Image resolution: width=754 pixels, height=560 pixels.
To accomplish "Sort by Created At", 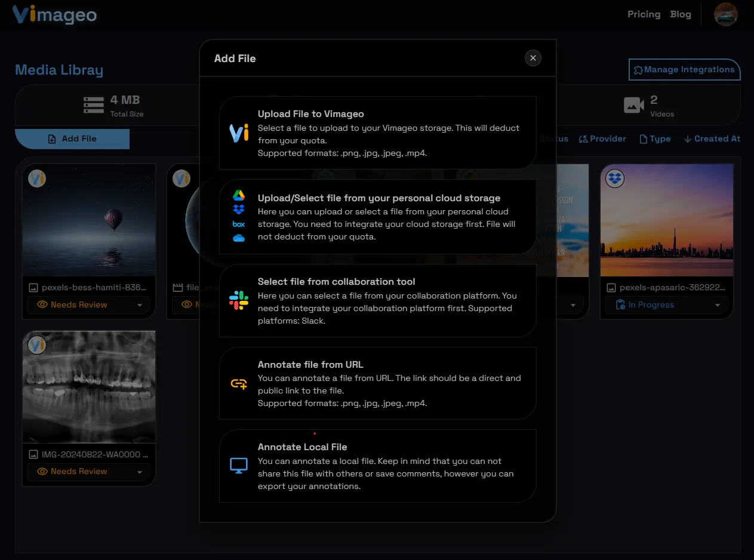I will [x=712, y=139].
